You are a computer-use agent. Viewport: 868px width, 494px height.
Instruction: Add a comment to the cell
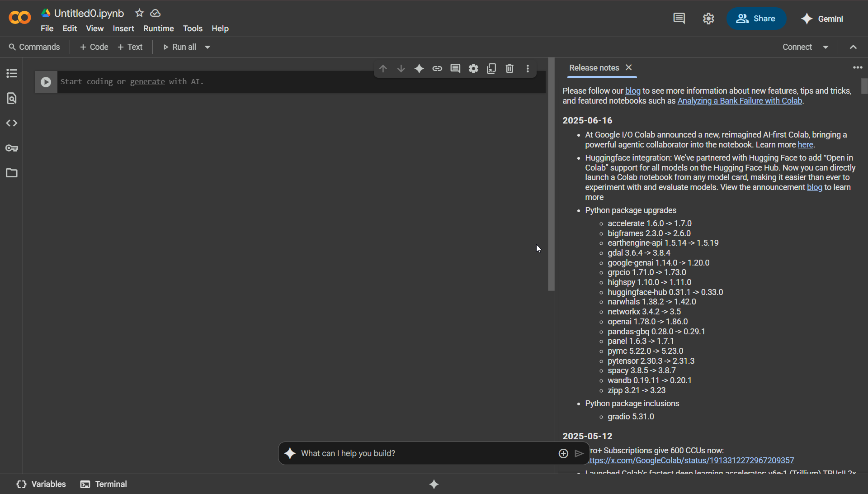point(455,68)
